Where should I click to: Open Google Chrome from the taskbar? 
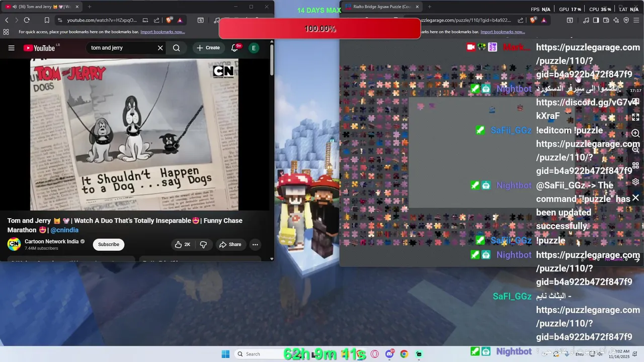[x=404, y=354]
